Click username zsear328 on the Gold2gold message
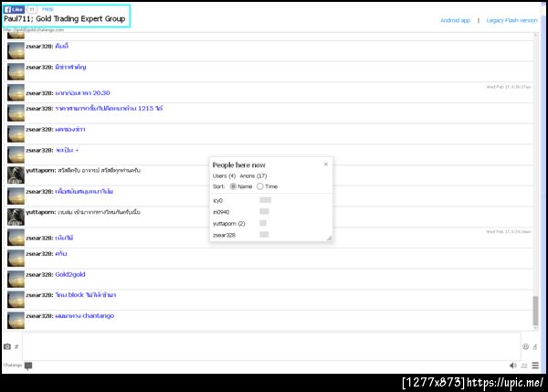 tap(39, 274)
